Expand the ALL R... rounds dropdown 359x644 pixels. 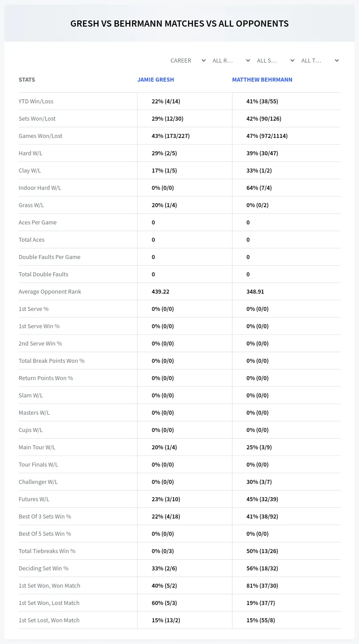click(x=232, y=60)
